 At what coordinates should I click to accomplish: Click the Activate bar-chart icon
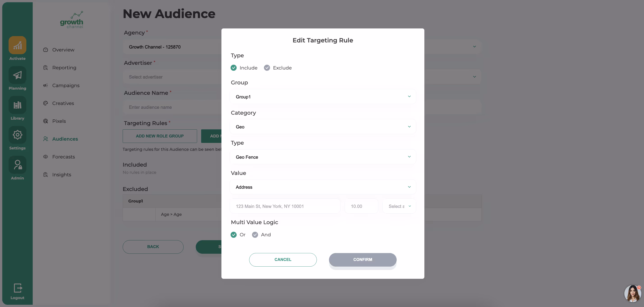point(17,45)
